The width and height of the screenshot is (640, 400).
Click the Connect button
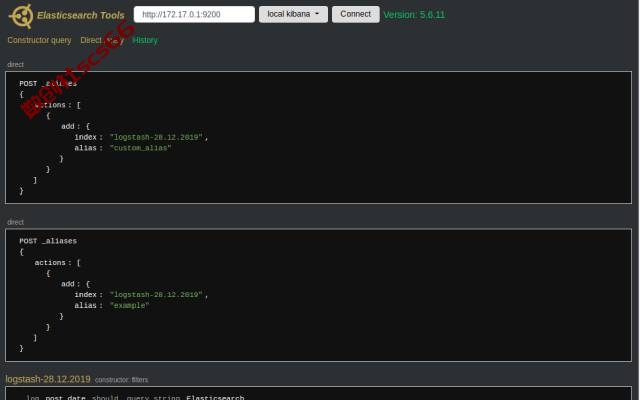[356, 14]
